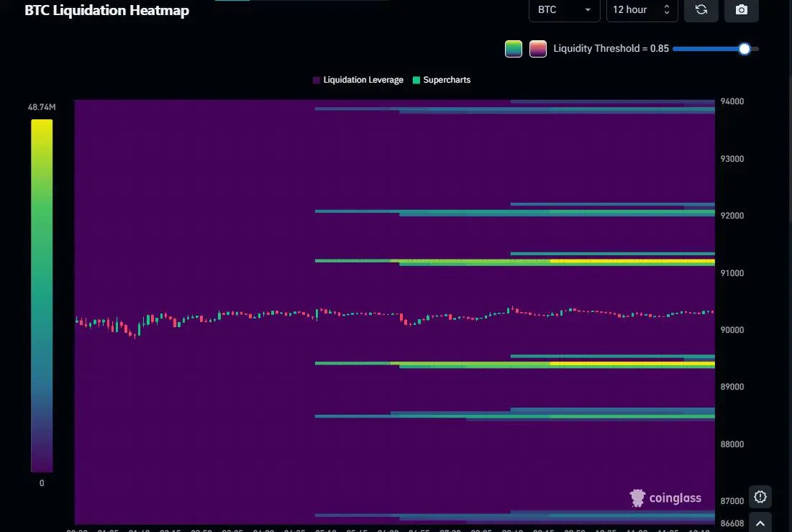This screenshot has width=792, height=532.
Task: Click the 88000 price axis label
Action: [732, 444]
